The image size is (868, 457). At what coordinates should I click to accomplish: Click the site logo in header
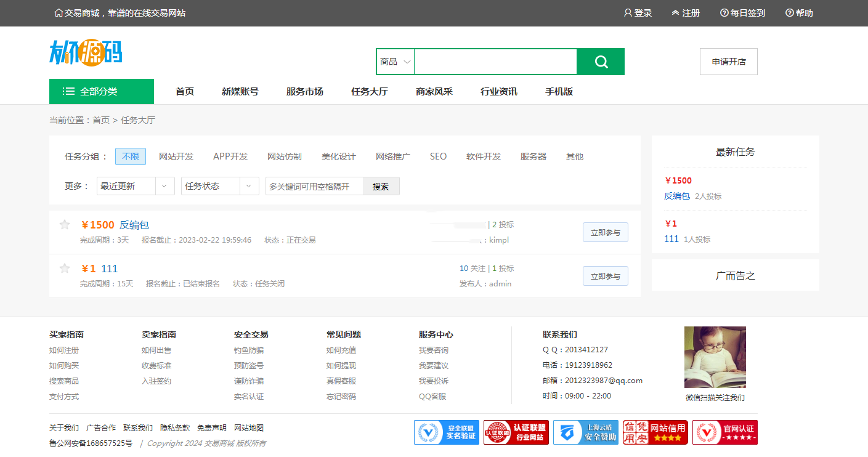[x=86, y=52]
